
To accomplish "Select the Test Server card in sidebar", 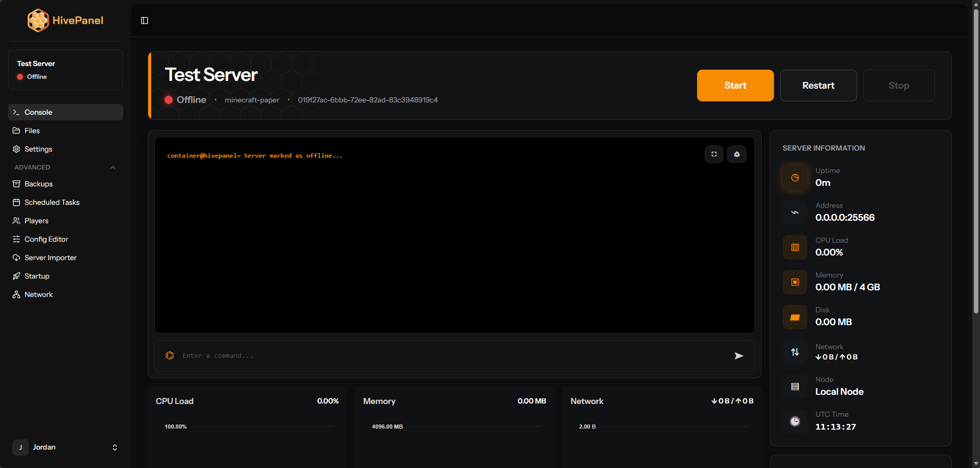I will (66, 70).
